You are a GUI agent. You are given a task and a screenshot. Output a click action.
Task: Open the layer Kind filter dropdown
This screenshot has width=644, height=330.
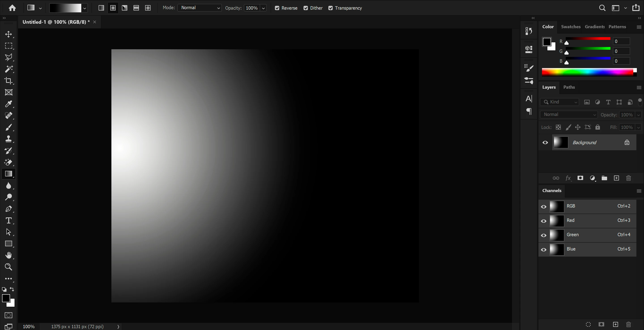tap(559, 102)
